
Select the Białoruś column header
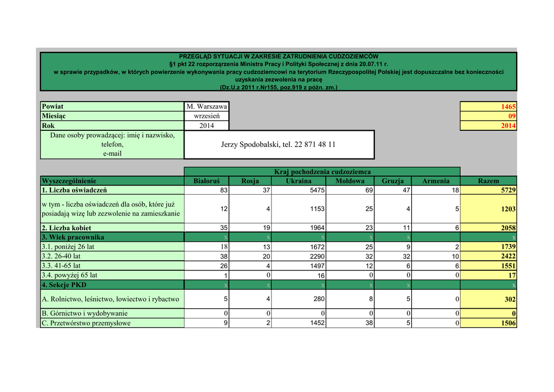206,181
